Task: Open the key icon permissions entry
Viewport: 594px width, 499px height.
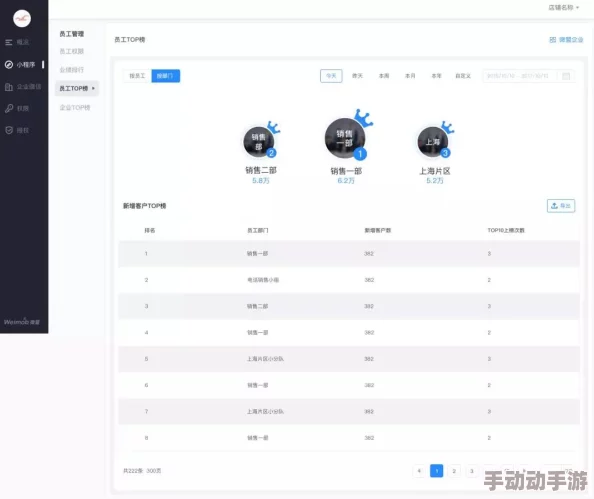Action: pos(9,108)
